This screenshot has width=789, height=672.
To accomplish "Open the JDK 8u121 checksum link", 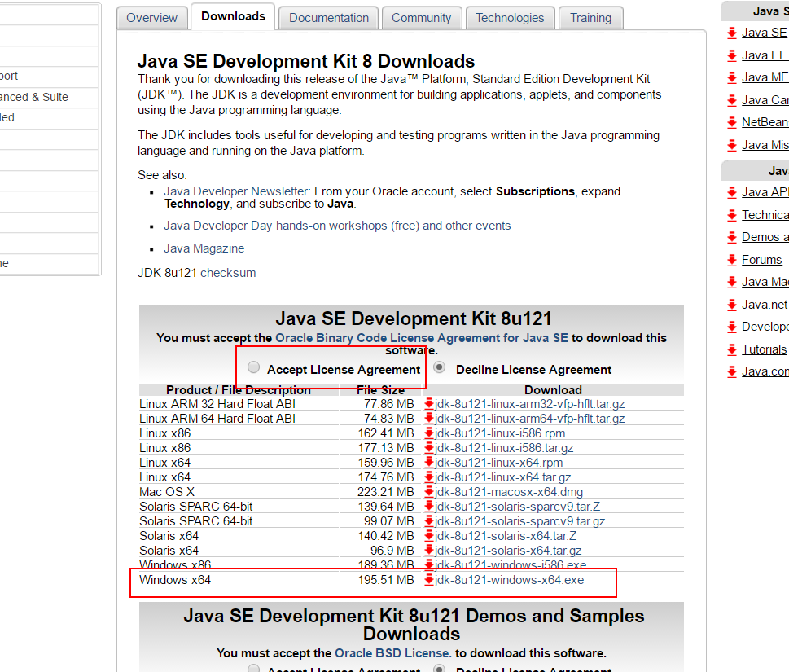I will (x=228, y=273).
